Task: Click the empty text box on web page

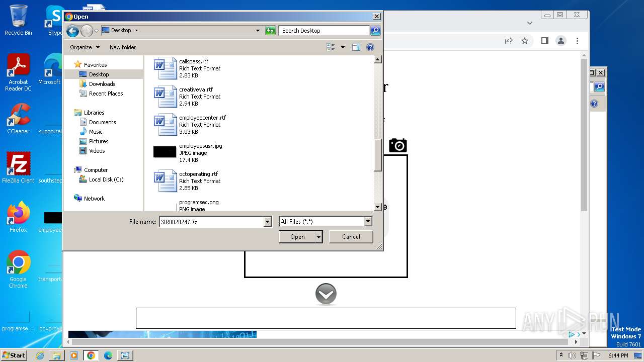Action: click(x=326, y=318)
